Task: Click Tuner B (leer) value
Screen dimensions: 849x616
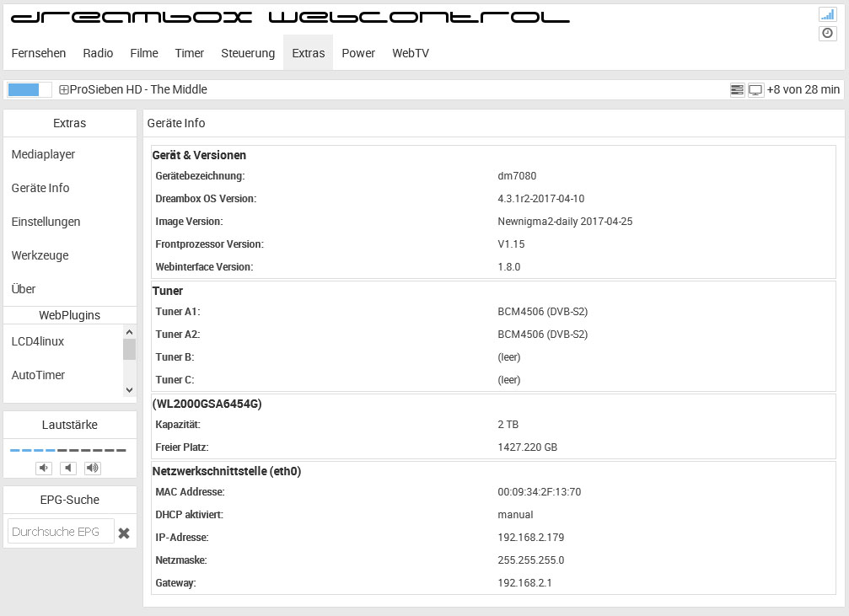Action: coord(509,357)
